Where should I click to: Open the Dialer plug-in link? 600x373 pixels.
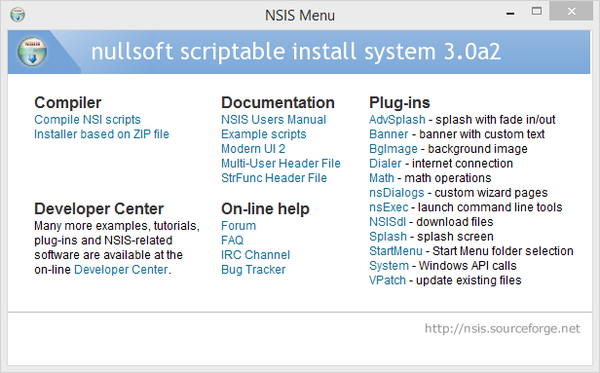pos(385,163)
